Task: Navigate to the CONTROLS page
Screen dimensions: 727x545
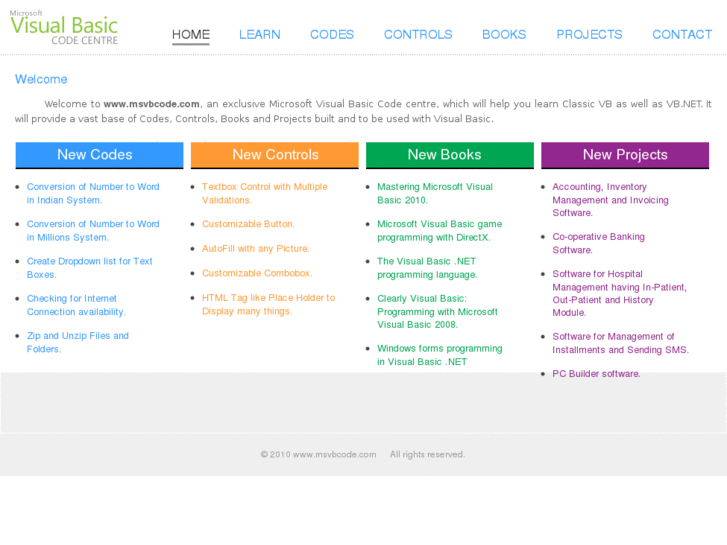Action: click(x=418, y=35)
